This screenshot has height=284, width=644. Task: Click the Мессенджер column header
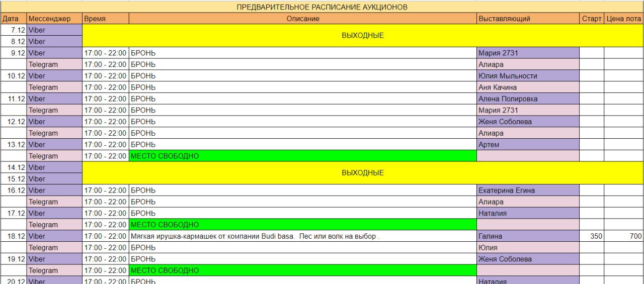tap(54, 19)
